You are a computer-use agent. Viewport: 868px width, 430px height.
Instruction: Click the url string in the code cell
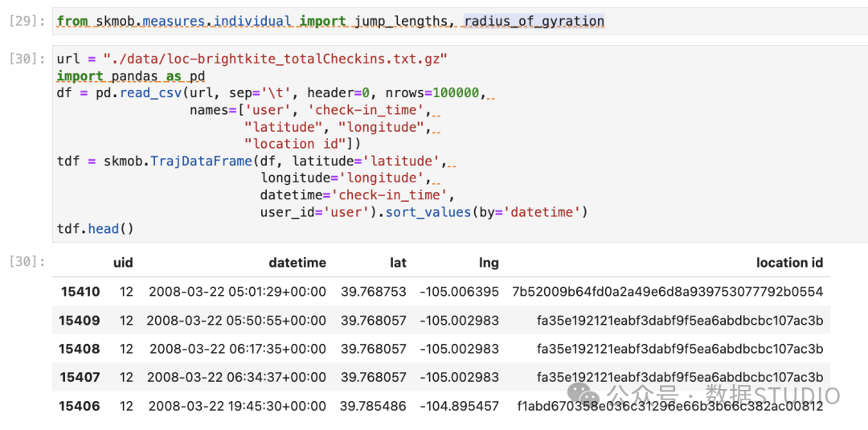[267, 59]
